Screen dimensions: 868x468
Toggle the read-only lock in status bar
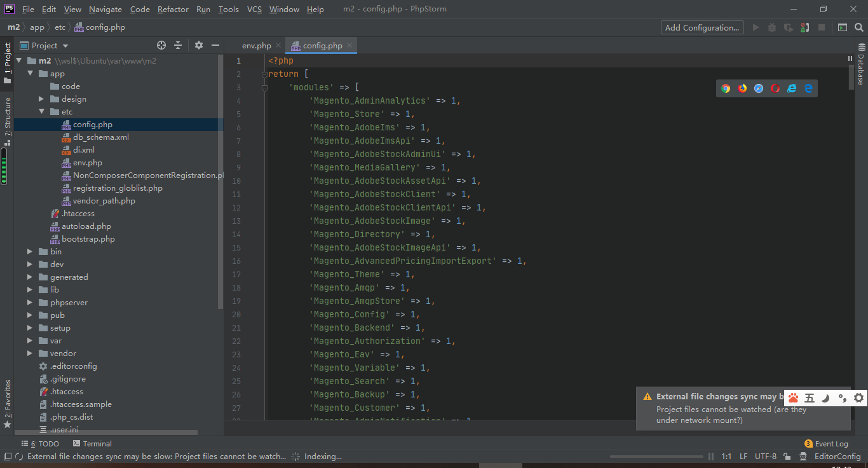787,456
